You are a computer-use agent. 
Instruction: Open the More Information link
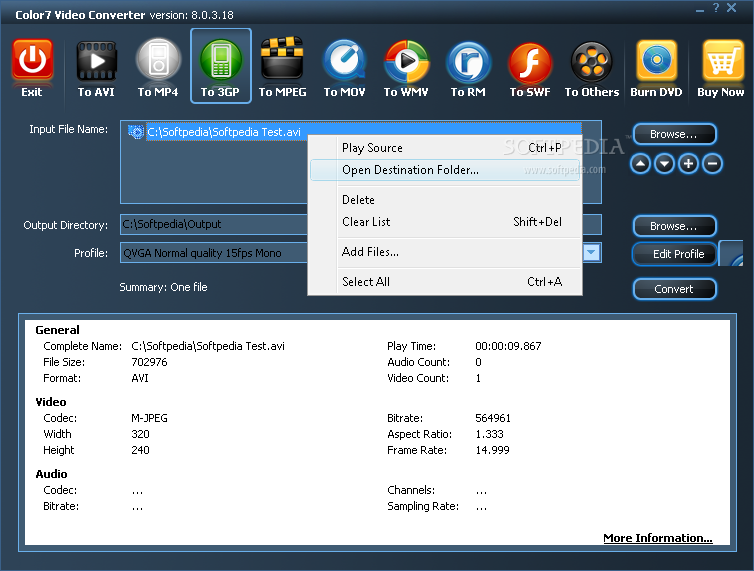[x=658, y=538]
